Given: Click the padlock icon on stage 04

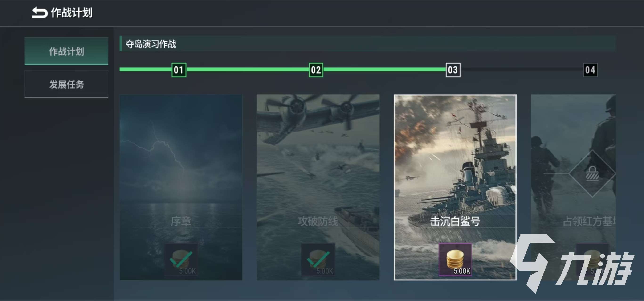Looking at the screenshot, I should 592,173.
